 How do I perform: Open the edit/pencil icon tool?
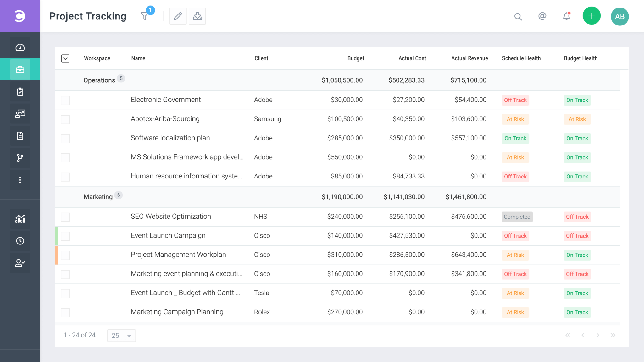[177, 16]
